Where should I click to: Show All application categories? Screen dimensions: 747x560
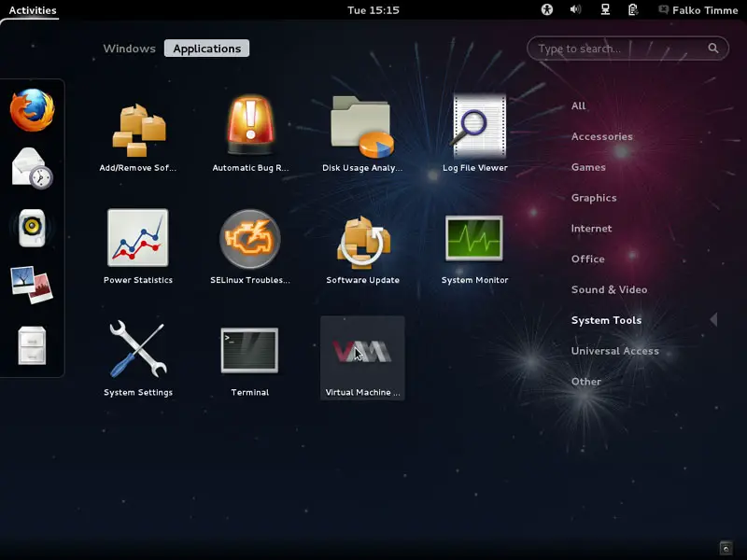[x=578, y=105]
